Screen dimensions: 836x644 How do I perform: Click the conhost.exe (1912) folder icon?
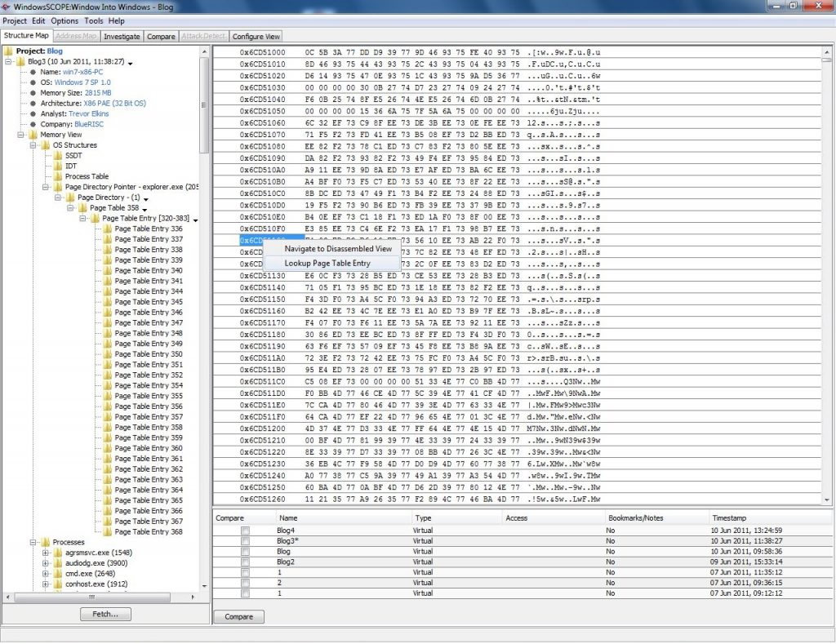(58, 584)
